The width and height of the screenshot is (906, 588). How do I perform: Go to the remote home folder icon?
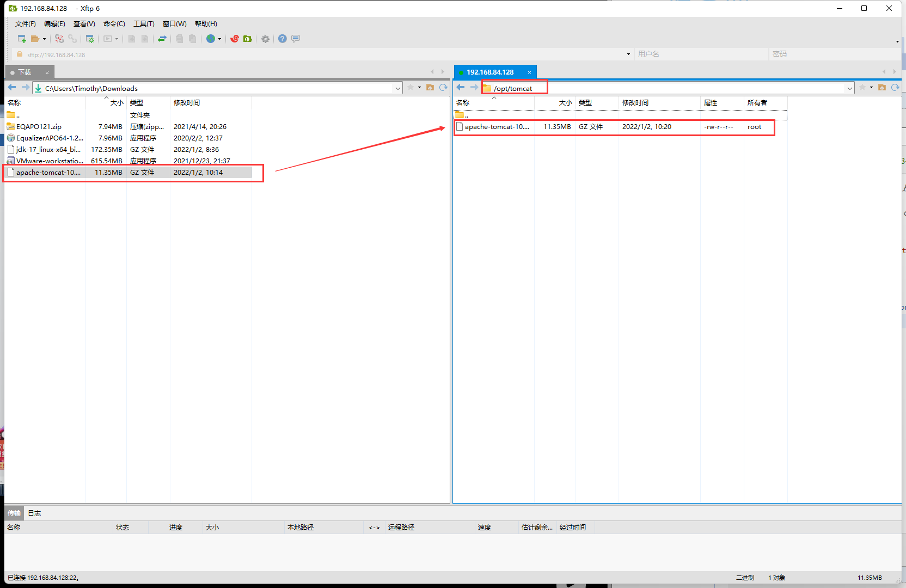(x=882, y=88)
